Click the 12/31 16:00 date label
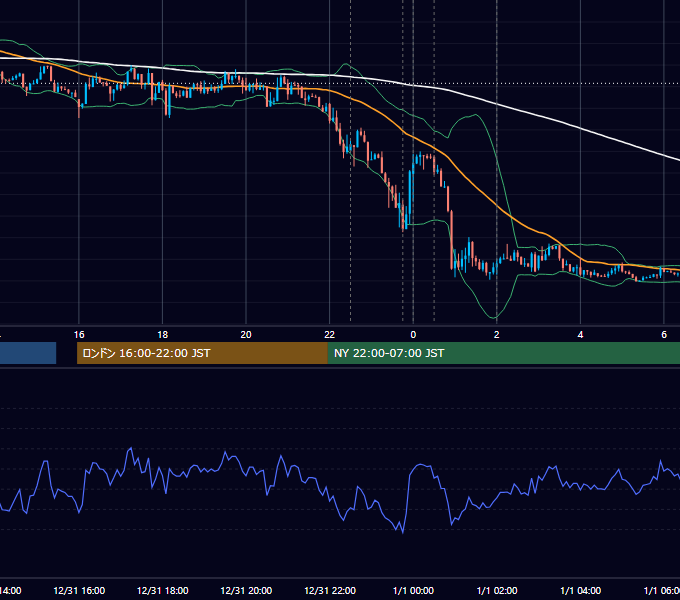 pyautogui.click(x=79, y=591)
